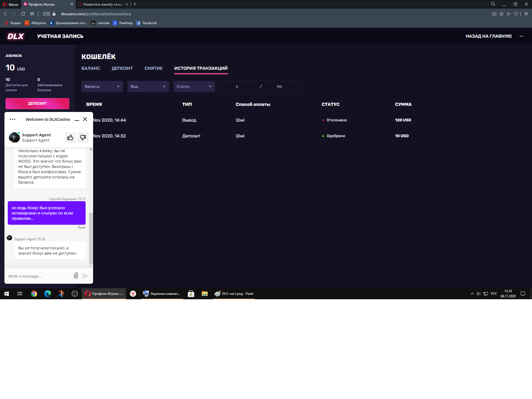Screen dimensions: 532x399
Task: Click the Opera snapshot camera icon
Action: coord(494,14)
